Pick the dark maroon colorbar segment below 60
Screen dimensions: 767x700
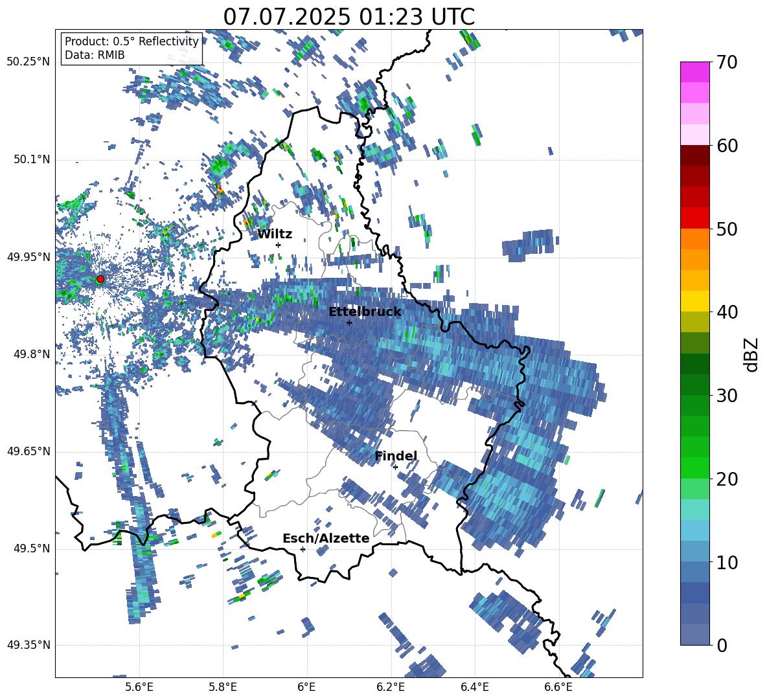coord(694,155)
